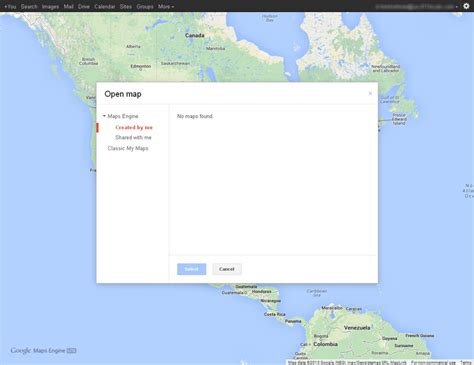
Task: Click the Bogota map label
Action: 321,336
